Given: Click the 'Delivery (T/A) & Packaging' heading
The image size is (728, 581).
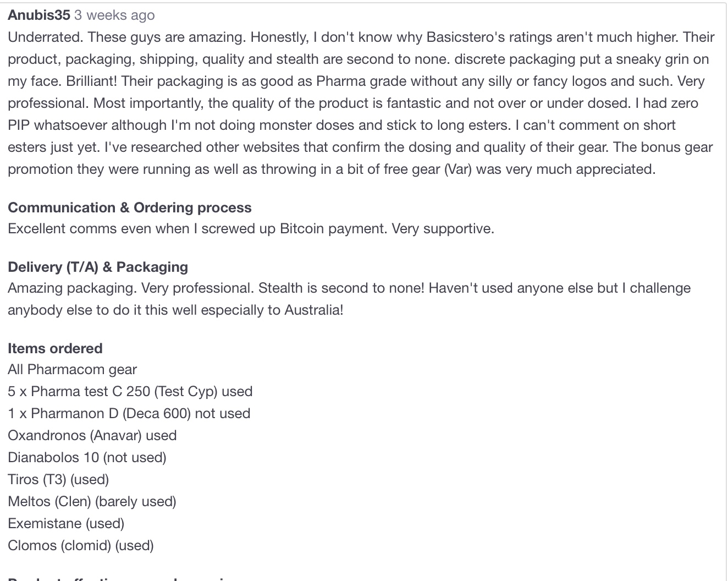Looking at the screenshot, I should [98, 267].
